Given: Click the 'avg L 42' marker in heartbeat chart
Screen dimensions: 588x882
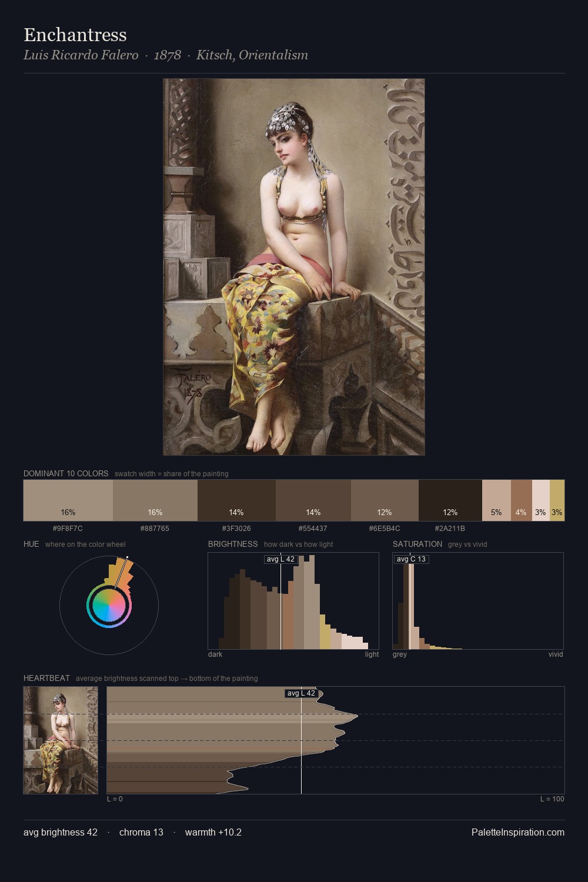Looking at the screenshot, I should pos(301,693).
